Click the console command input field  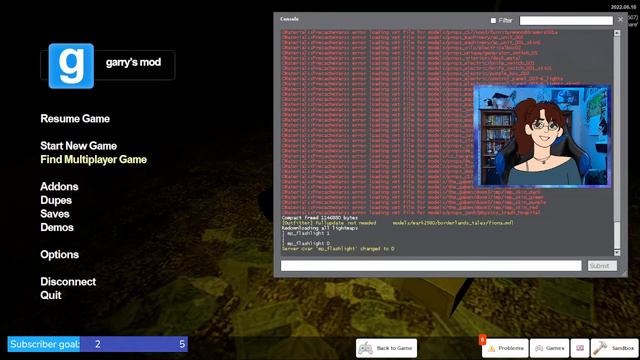pos(431,266)
